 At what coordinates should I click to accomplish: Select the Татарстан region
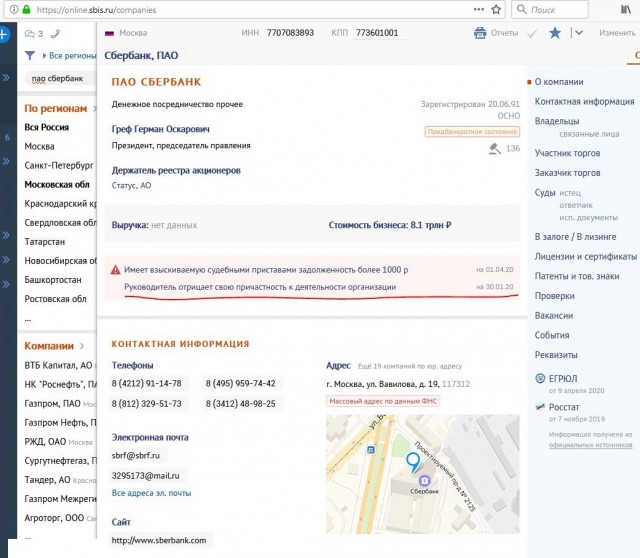coord(44,242)
